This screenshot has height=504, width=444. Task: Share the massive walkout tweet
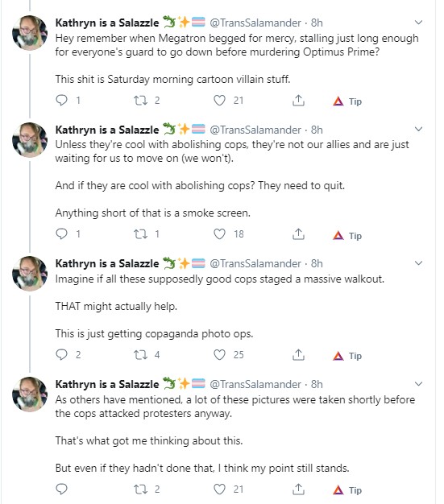pos(298,355)
